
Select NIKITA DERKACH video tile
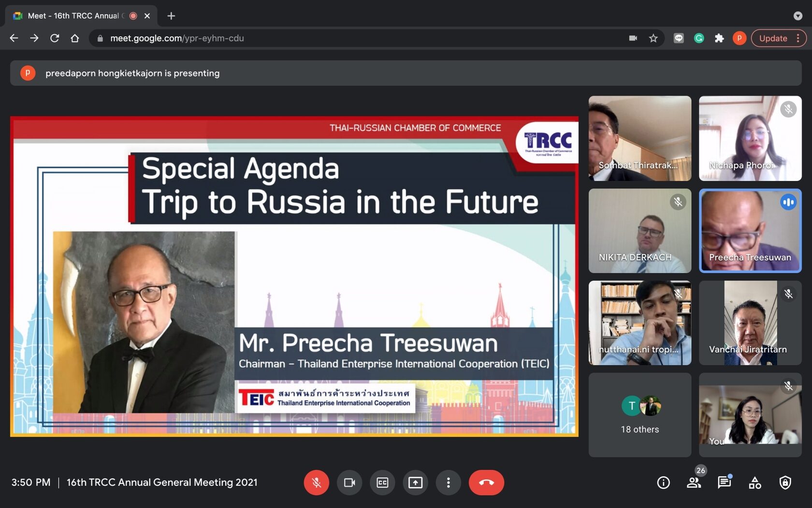click(640, 231)
